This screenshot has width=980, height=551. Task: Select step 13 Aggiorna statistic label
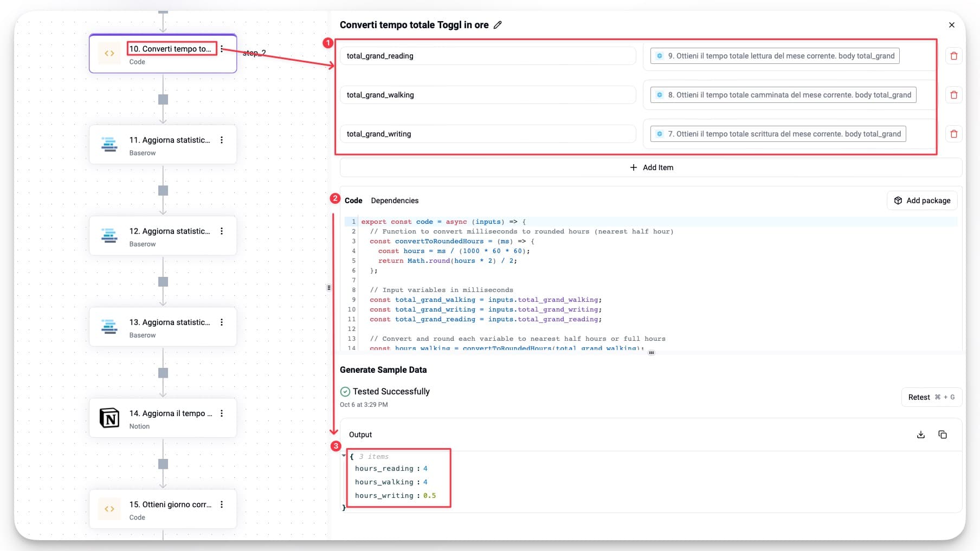click(x=170, y=322)
